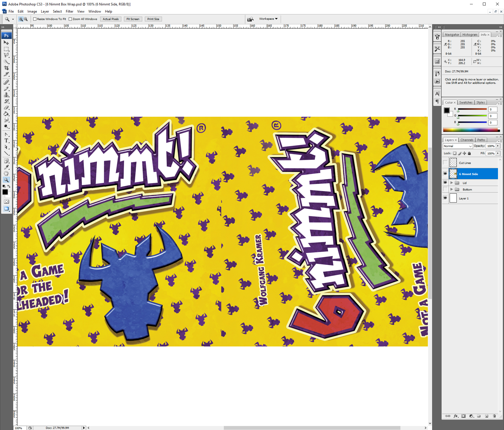Click the Delete layer trash icon
Viewport: 504px width, 430px height.
tap(494, 416)
